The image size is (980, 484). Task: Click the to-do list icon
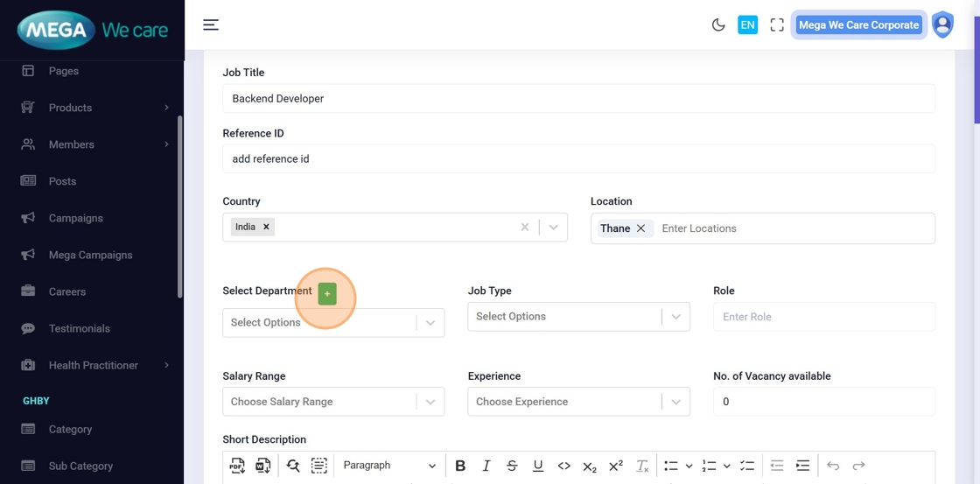coord(746,466)
